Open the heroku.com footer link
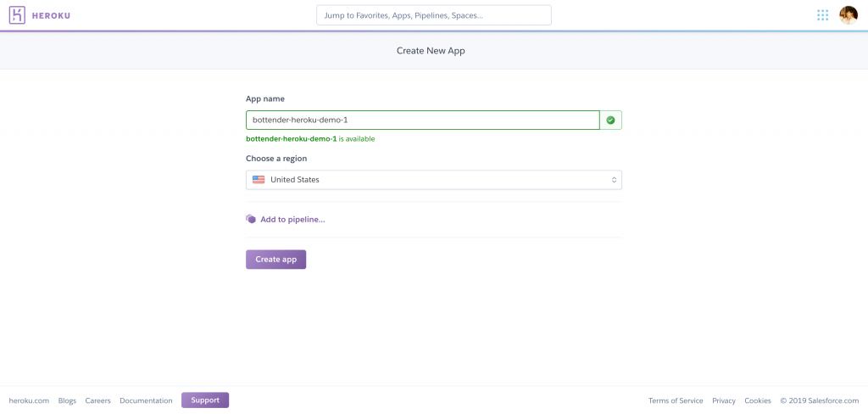868x414 pixels. click(x=29, y=400)
